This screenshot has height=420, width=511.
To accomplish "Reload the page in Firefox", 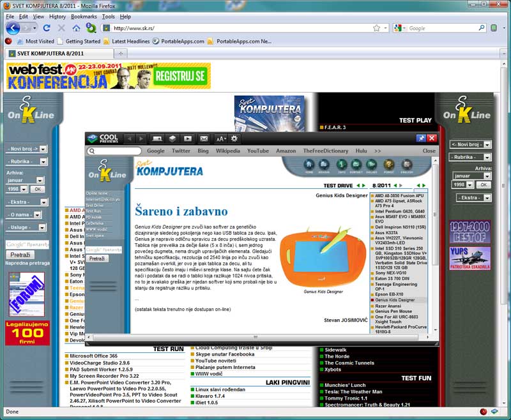I will point(47,28).
